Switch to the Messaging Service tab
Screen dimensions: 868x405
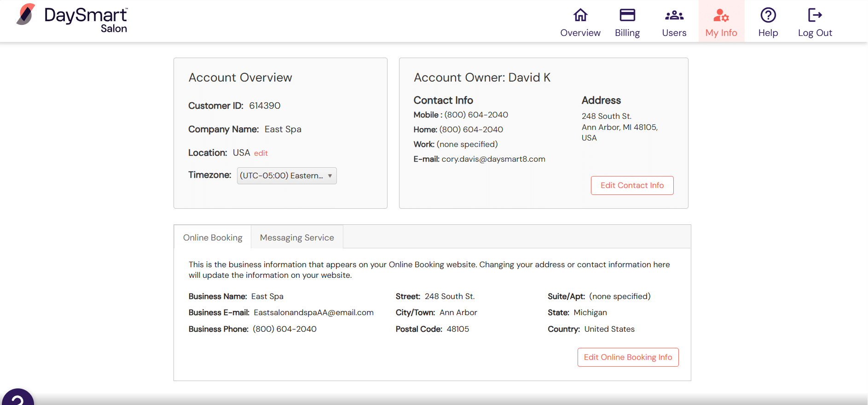coord(297,237)
